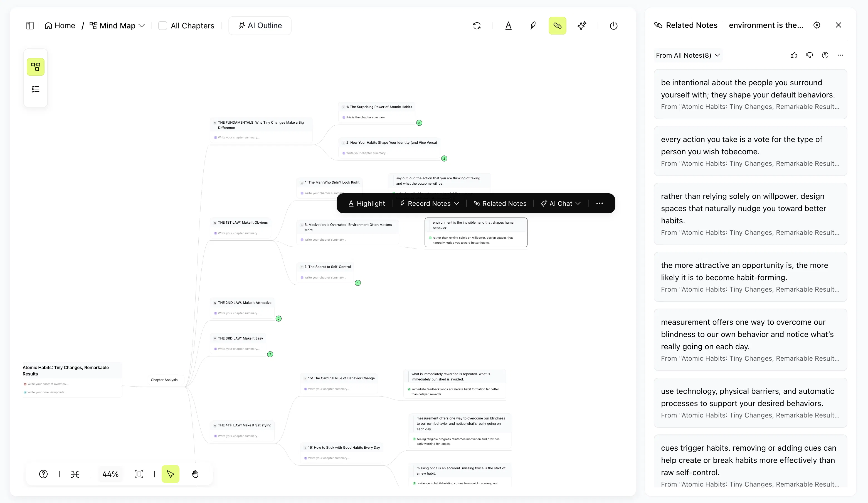Open settings crosshair icon in Related Notes panel
This screenshot has width=868, height=503.
(817, 25)
